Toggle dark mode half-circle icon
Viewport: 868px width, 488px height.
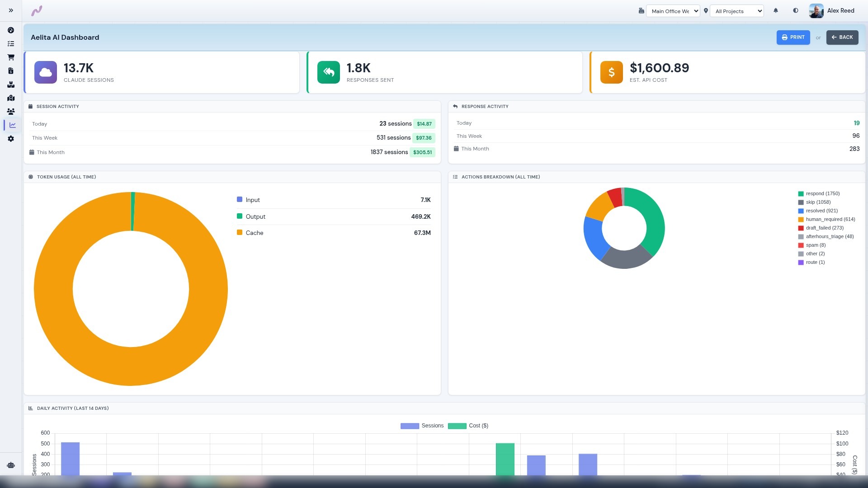tap(796, 10)
